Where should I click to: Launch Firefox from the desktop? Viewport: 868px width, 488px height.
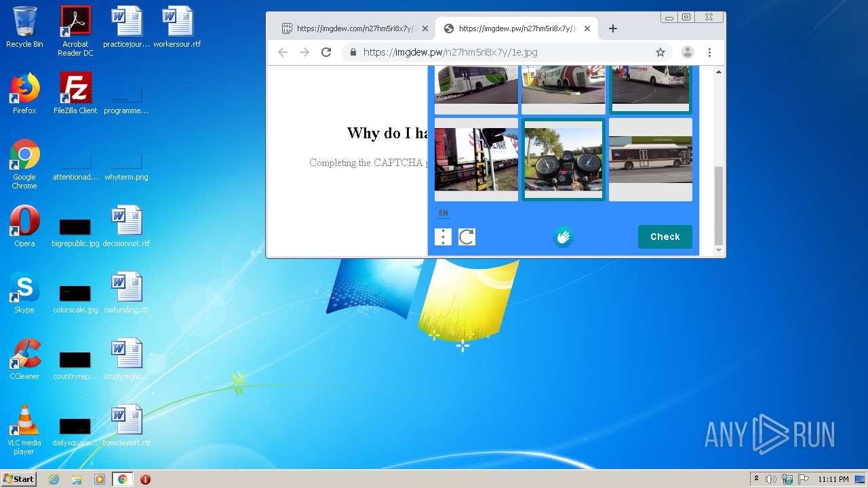click(24, 94)
